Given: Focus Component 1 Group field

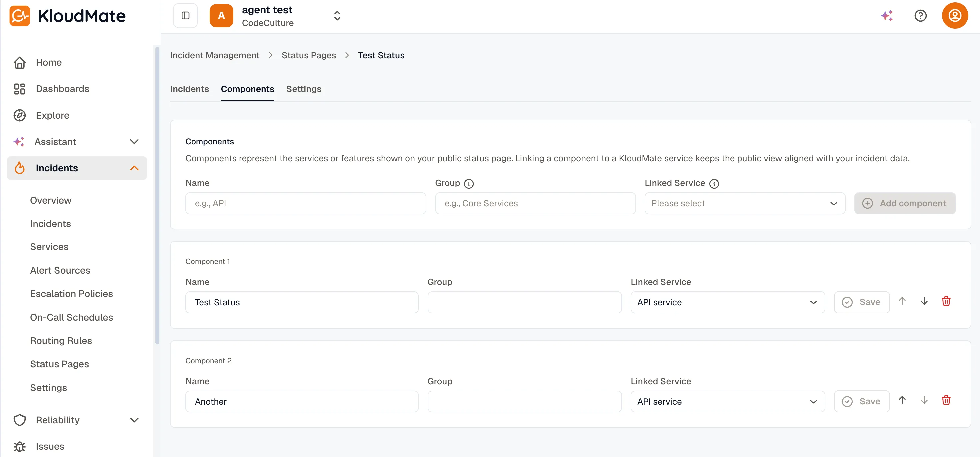Looking at the screenshot, I should click(524, 302).
